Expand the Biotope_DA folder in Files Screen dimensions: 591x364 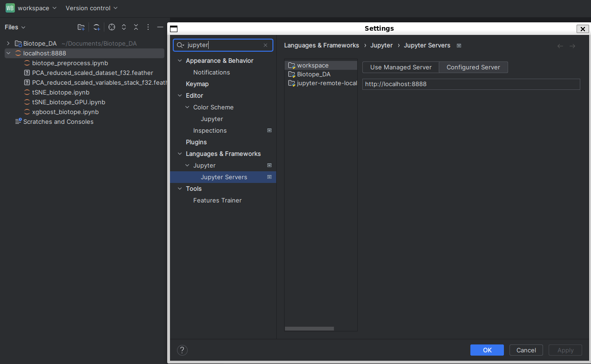coord(8,43)
